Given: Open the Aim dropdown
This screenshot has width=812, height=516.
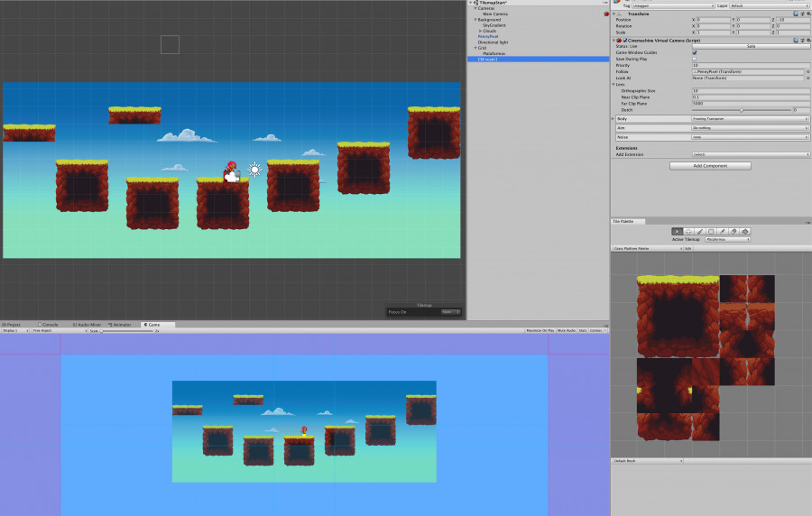Looking at the screenshot, I should pos(750,128).
